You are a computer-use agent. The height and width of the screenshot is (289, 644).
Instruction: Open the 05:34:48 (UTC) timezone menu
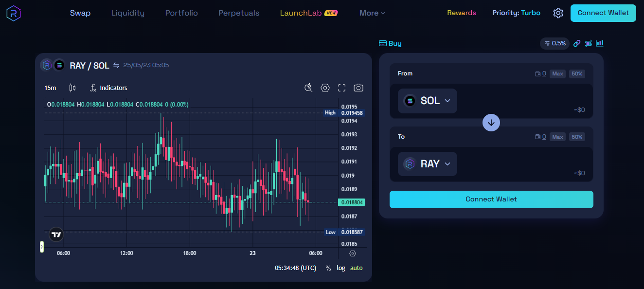(295, 268)
